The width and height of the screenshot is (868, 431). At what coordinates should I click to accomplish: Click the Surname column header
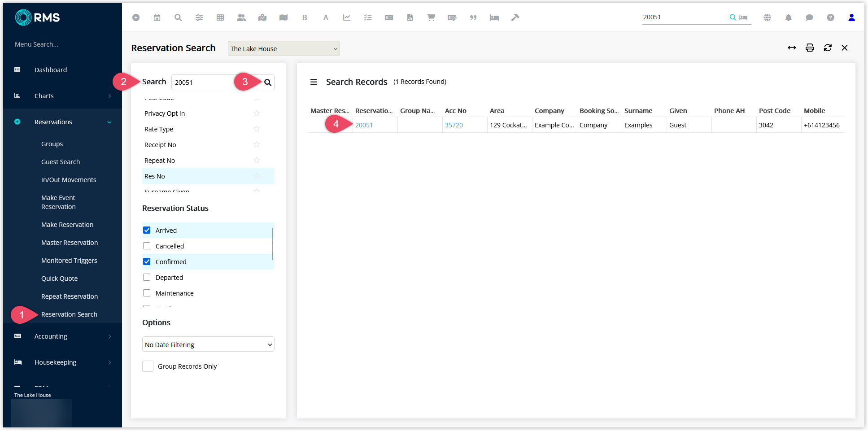pos(638,111)
